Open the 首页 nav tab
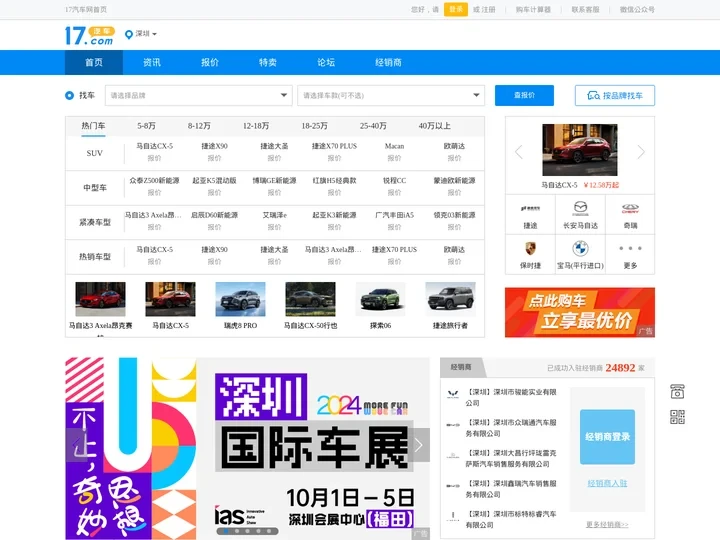The image size is (720, 540). point(94,62)
